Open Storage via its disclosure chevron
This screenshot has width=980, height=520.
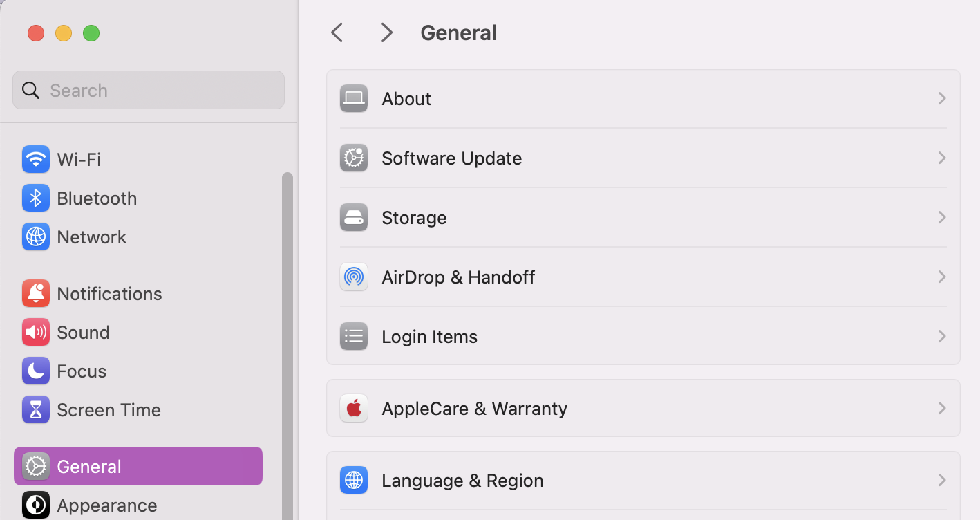pyautogui.click(x=941, y=217)
